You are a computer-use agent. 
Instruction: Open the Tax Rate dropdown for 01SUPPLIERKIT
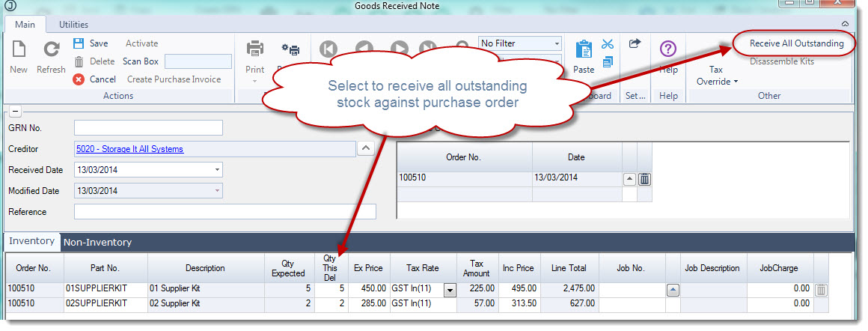click(450, 290)
